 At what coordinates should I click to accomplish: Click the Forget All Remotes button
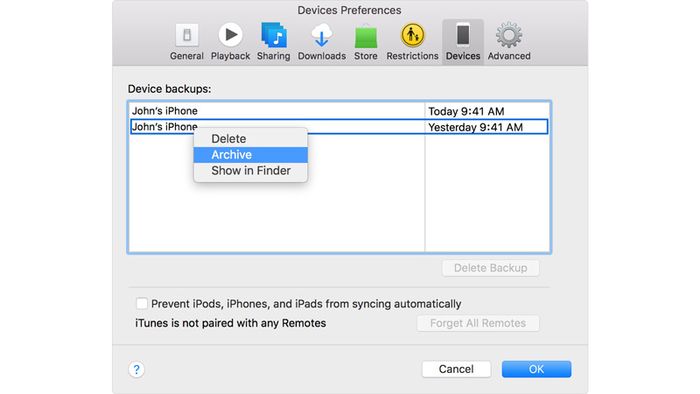(478, 323)
